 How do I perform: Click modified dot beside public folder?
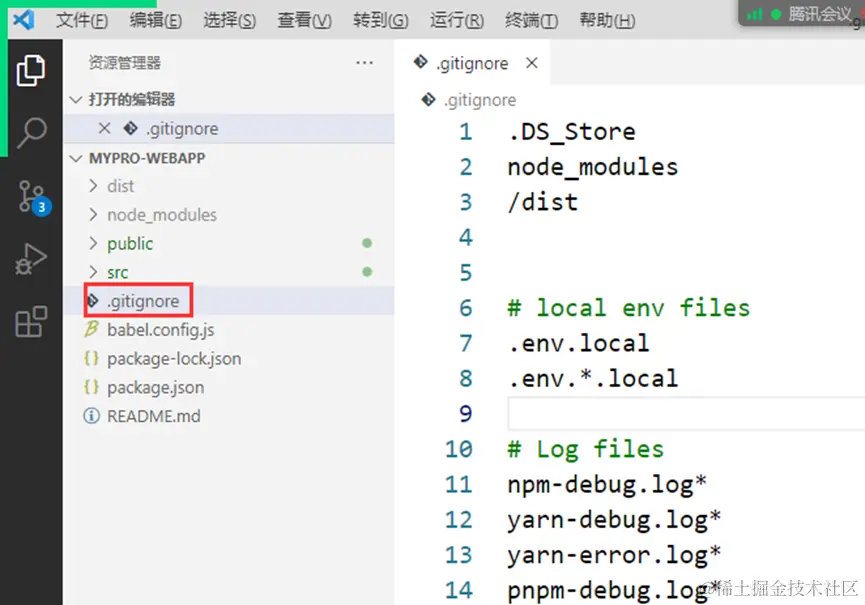[x=367, y=243]
